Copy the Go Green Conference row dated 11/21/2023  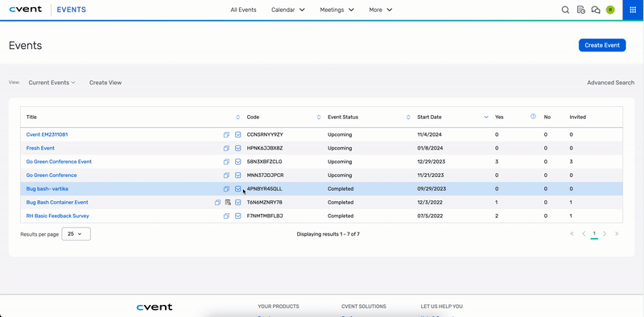pyautogui.click(x=226, y=175)
